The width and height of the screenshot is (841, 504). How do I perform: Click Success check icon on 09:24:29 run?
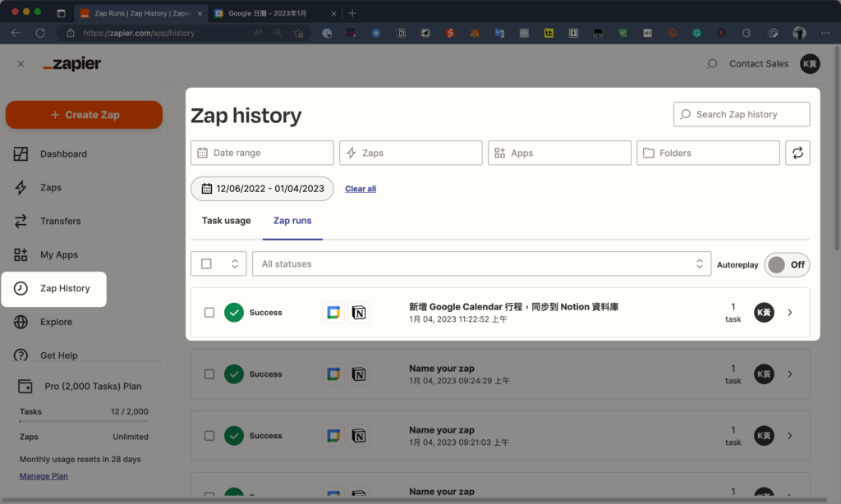point(234,374)
